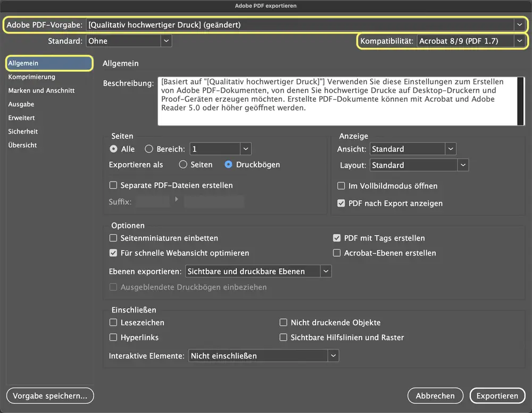Open the Interaktive Elemente dropdown
532x413 pixels.
tap(264, 356)
